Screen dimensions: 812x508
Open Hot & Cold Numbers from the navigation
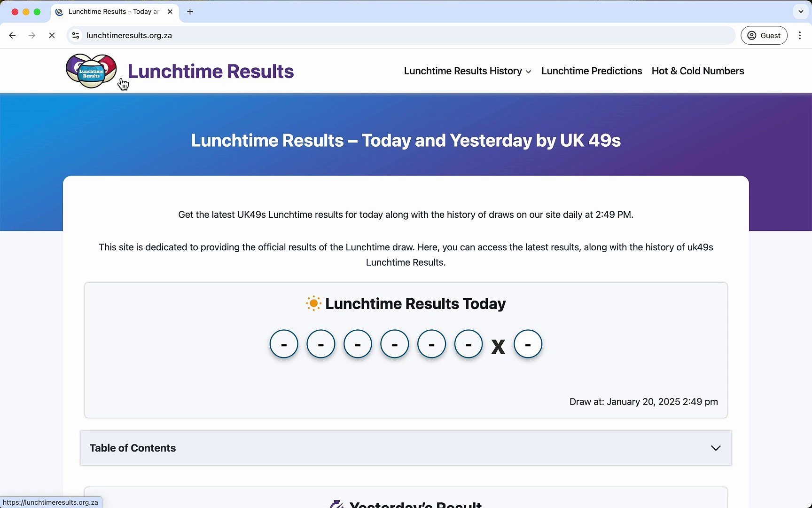[x=697, y=71]
